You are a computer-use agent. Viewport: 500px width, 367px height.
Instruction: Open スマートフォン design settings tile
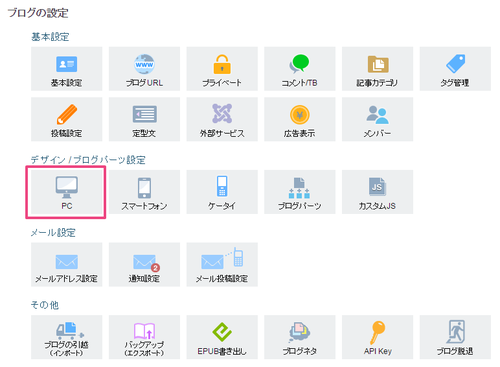click(x=144, y=192)
